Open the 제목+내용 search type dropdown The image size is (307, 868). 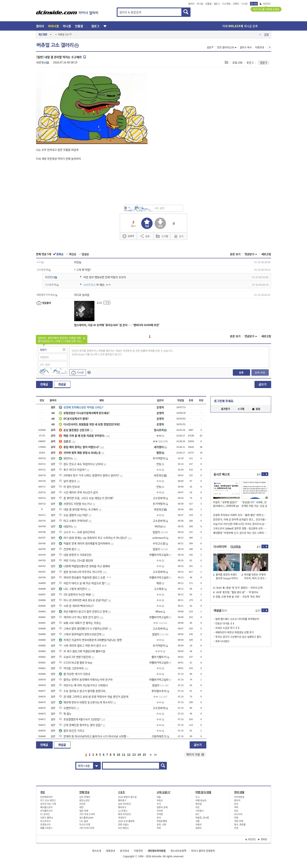click(88, 765)
